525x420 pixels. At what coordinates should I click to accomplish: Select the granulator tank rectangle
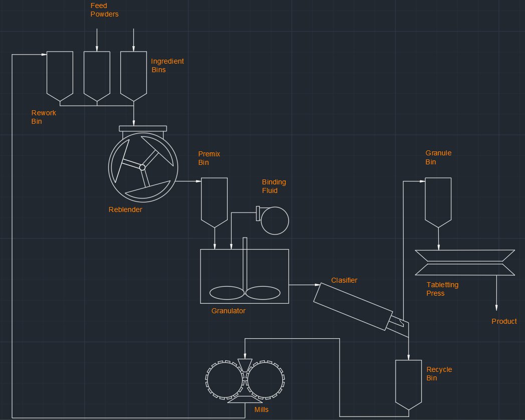tap(244, 277)
